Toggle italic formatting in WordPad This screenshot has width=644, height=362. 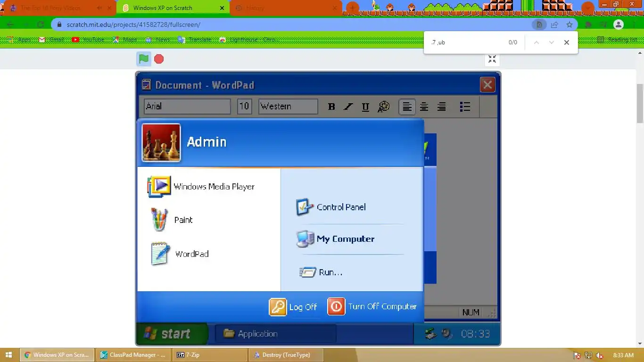(x=348, y=107)
